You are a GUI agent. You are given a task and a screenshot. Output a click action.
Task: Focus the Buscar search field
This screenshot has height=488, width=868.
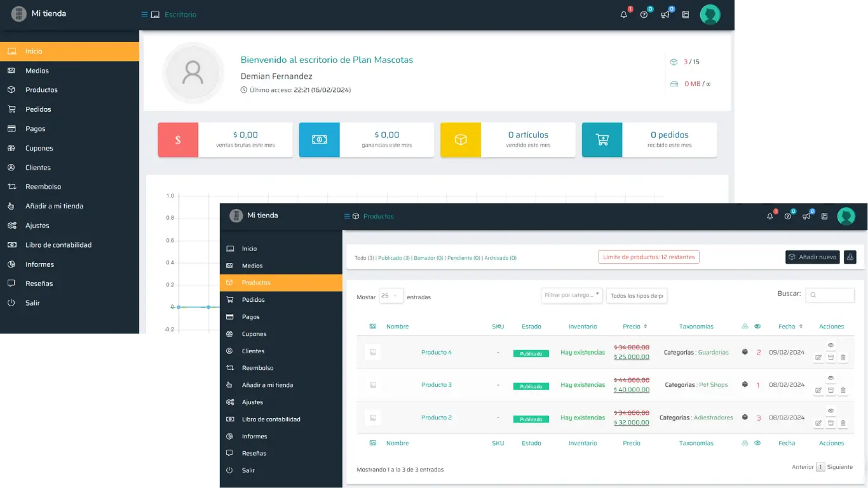830,295
